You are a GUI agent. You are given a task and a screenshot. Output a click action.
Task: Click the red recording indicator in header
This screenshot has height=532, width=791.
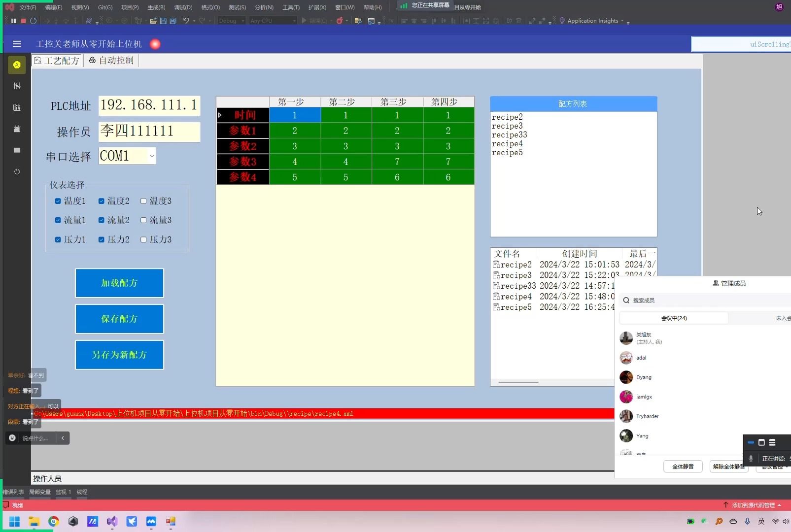click(x=155, y=44)
